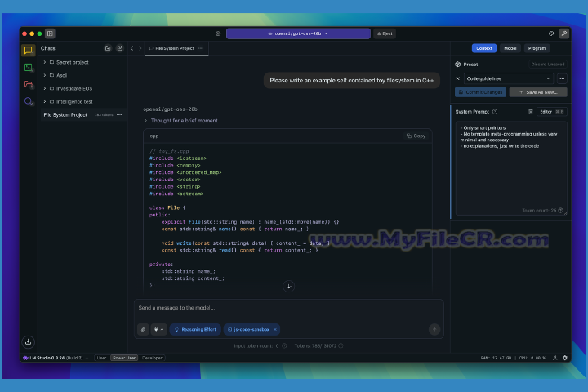Image resolution: width=588 pixels, height=392 pixels.
Task: Open the integrations plug menu
Action: 158,329
